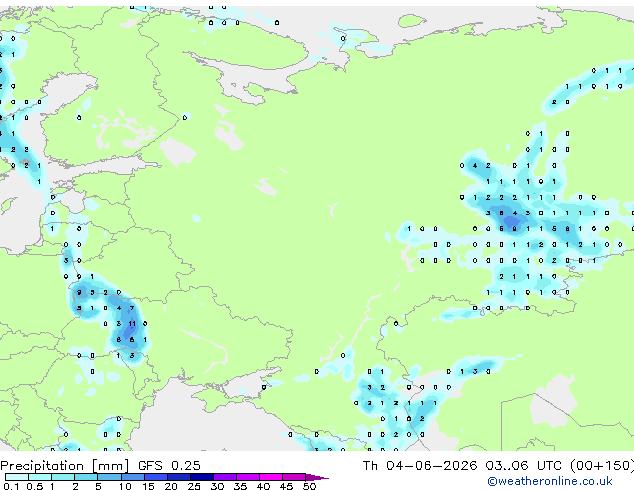Viewport: 634px width, 490px height.
Task: Click the '0.5' legend scale label
Action: [35, 486]
